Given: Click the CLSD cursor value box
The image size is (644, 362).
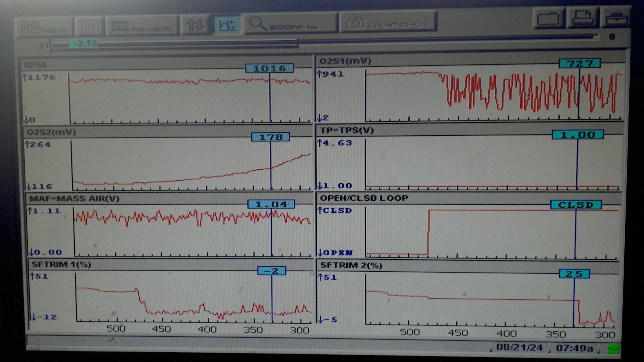Looking at the screenshot, I should [576, 205].
